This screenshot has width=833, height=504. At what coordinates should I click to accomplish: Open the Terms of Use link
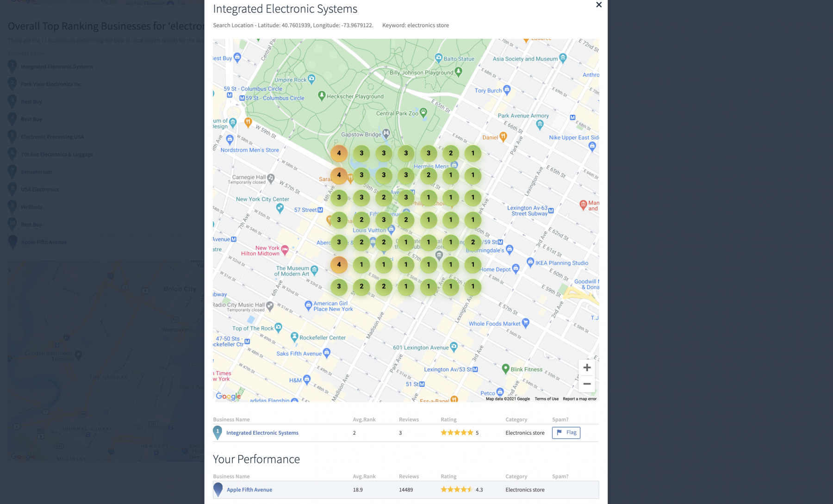coord(547,398)
